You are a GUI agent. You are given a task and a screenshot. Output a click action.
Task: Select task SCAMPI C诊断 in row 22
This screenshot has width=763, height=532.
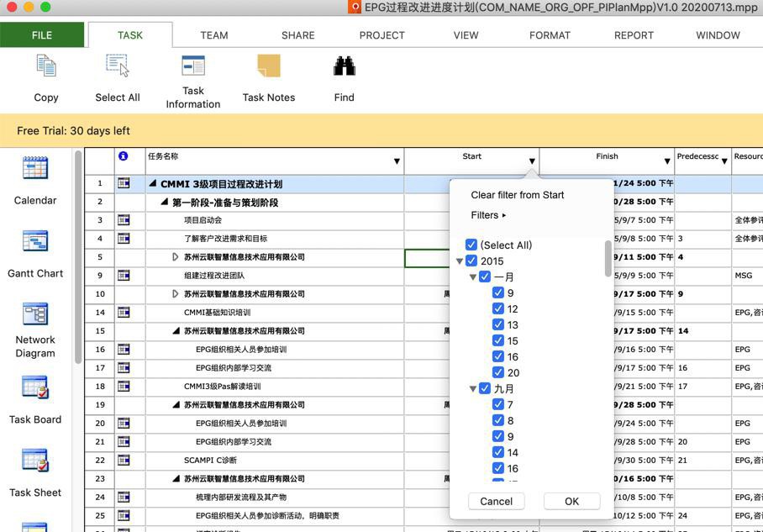(210, 460)
